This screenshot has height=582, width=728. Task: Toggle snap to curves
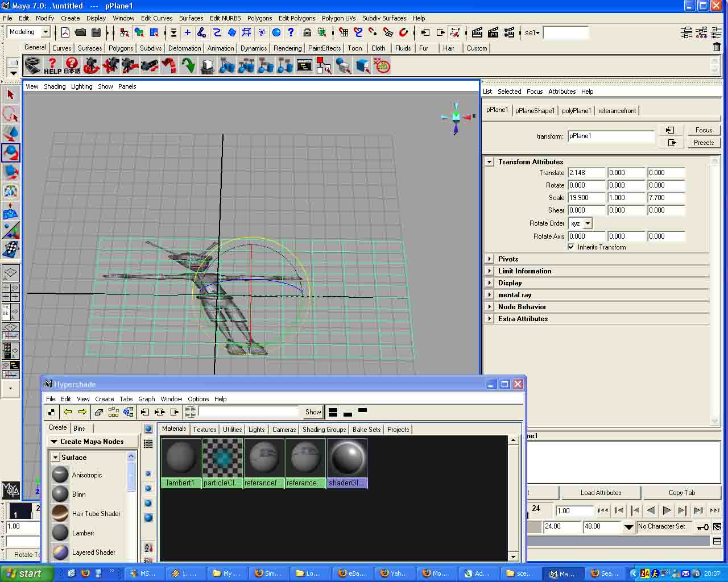(358, 32)
